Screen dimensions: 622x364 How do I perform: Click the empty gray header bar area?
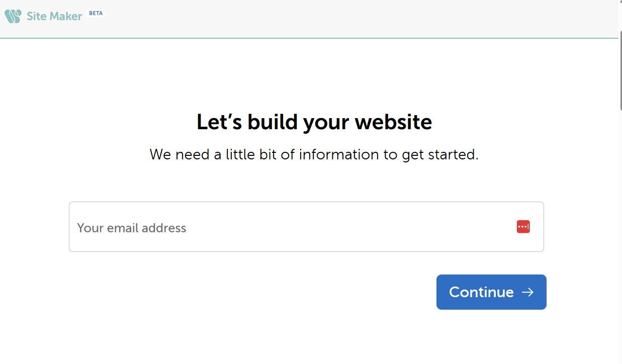coord(352,18)
